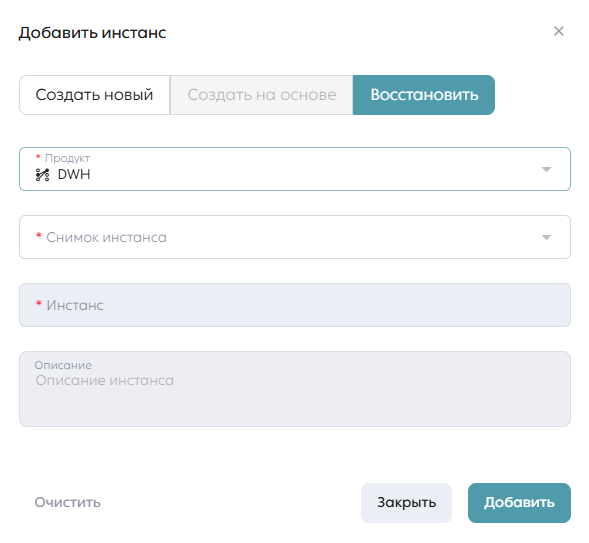Click the Добавить инстанс dialog title

coord(92,33)
